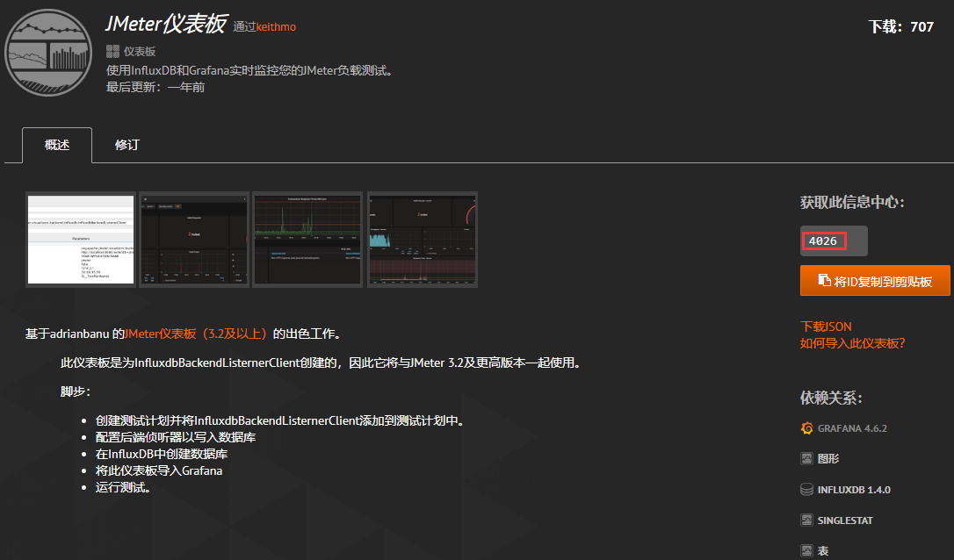Click bullet 将此仪表板导入Grafana
954x560 pixels.
click(x=159, y=470)
